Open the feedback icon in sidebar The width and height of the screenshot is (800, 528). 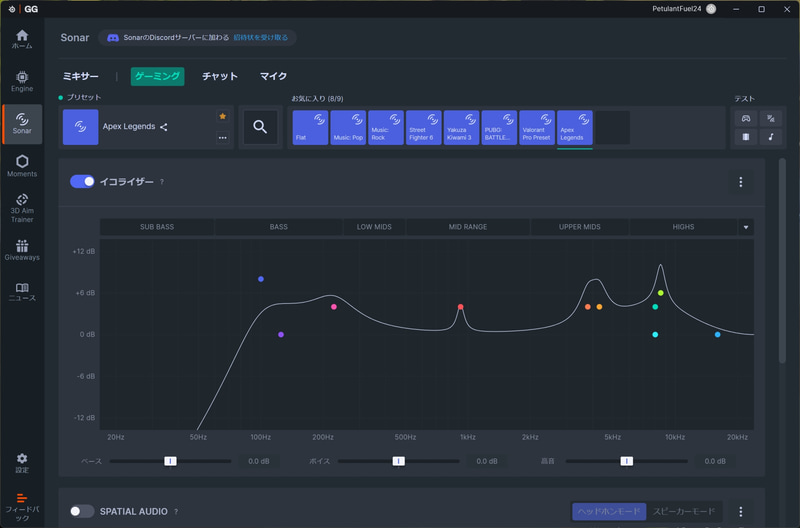click(x=22, y=498)
